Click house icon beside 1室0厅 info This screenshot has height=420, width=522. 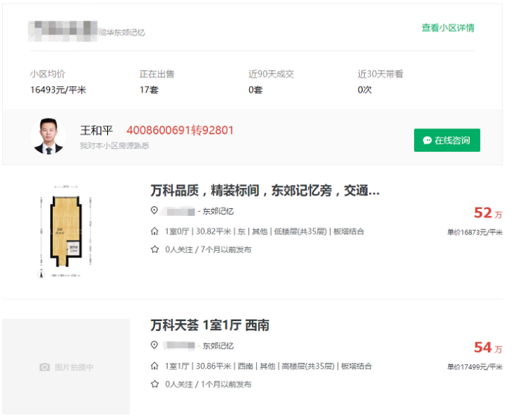pyautogui.click(x=154, y=231)
